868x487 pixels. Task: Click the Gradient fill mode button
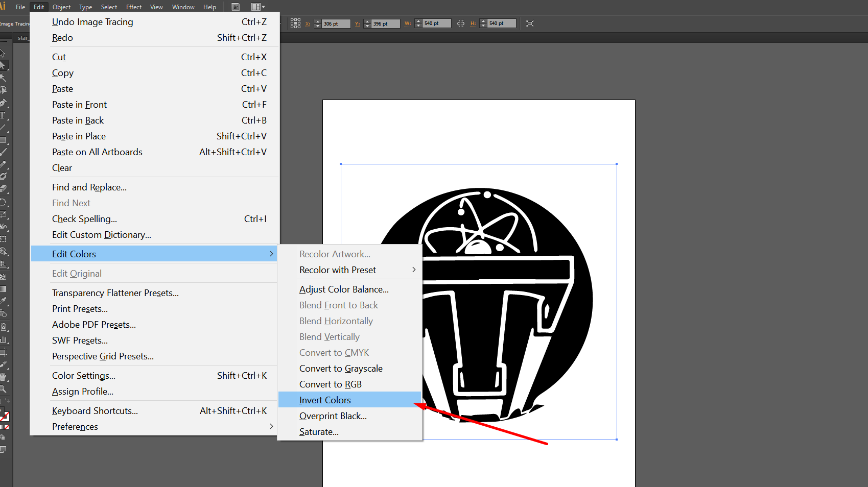2,427
